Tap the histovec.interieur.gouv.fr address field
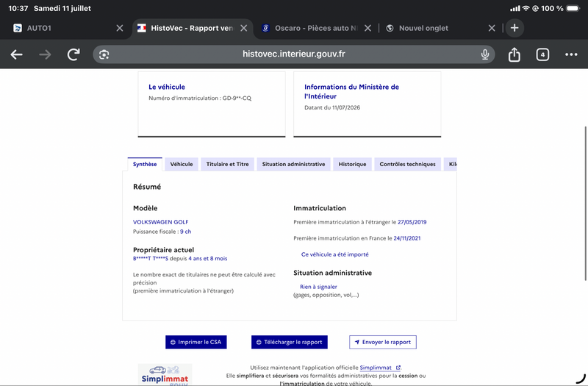588x386 pixels. 293,54
